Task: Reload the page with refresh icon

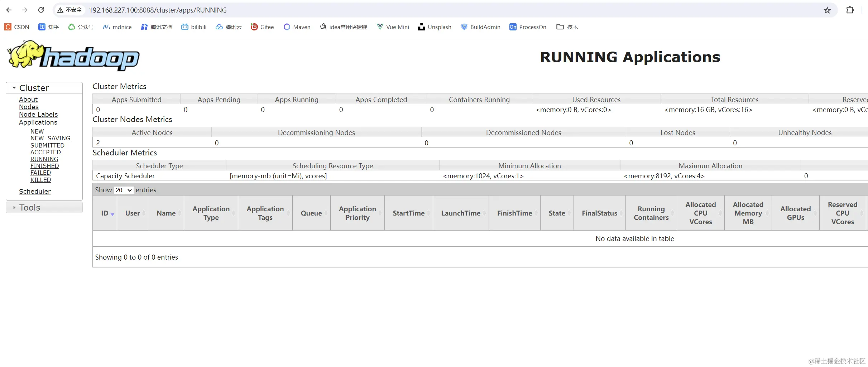Action: [x=41, y=10]
